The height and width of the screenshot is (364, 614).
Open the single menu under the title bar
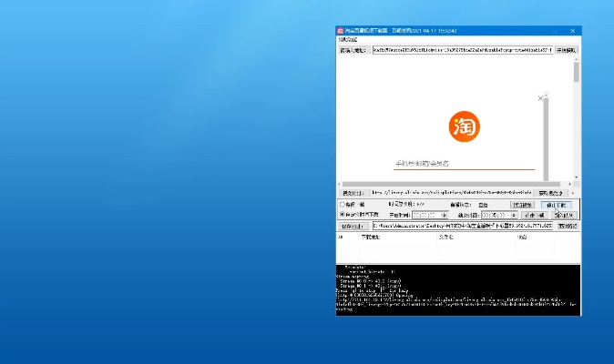click(348, 40)
